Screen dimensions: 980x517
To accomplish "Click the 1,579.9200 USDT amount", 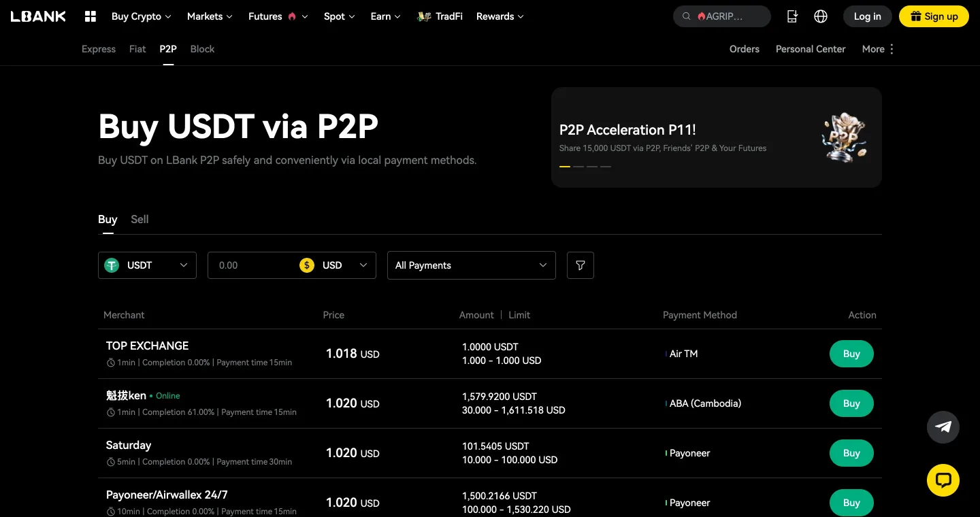I will click(500, 397).
